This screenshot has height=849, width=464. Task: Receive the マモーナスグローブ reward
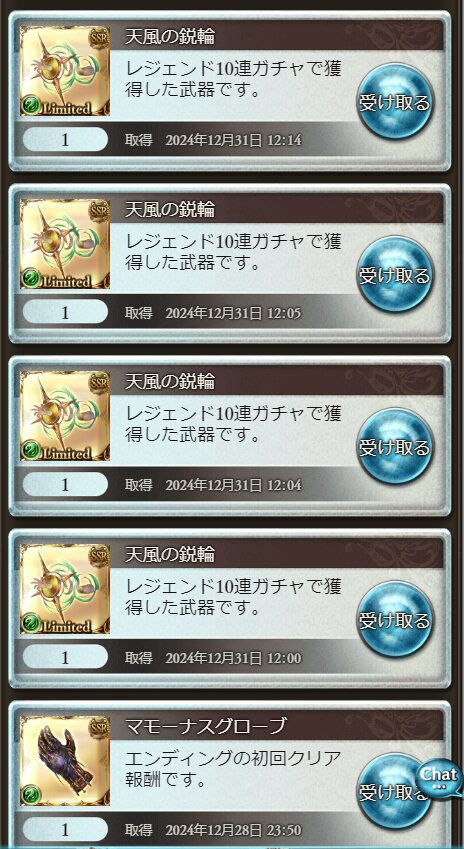(x=391, y=792)
